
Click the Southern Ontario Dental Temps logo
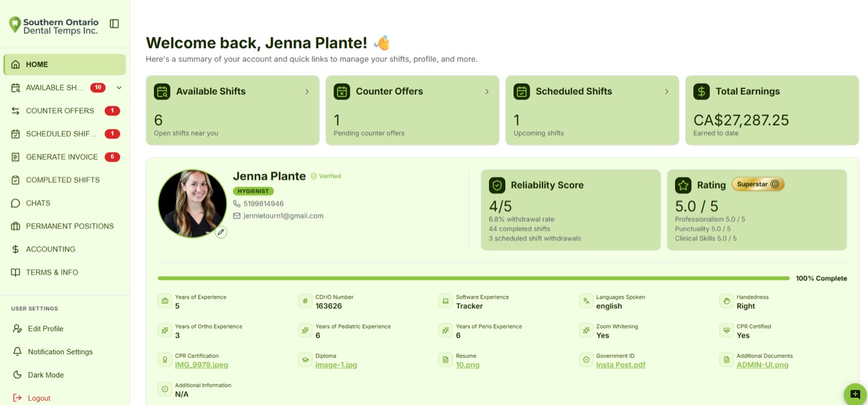(53, 25)
